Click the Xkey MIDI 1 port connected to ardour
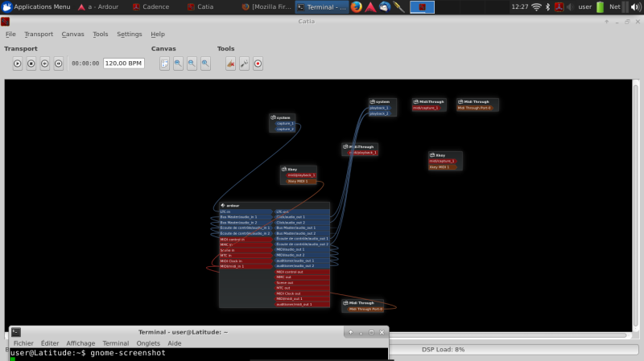Viewport: 644px width, 361px height. 301,181
